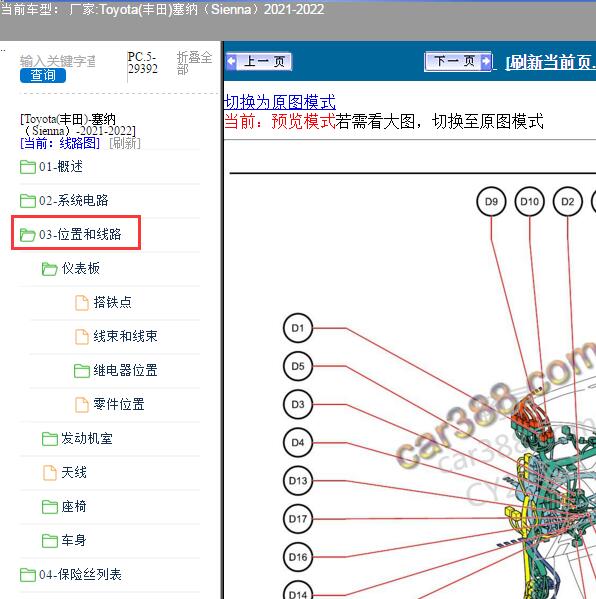Go to previous page with 上一页
Image resolution: width=596 pixels, height=599 pixels.
pyautogui.click(x=259, y=62)
